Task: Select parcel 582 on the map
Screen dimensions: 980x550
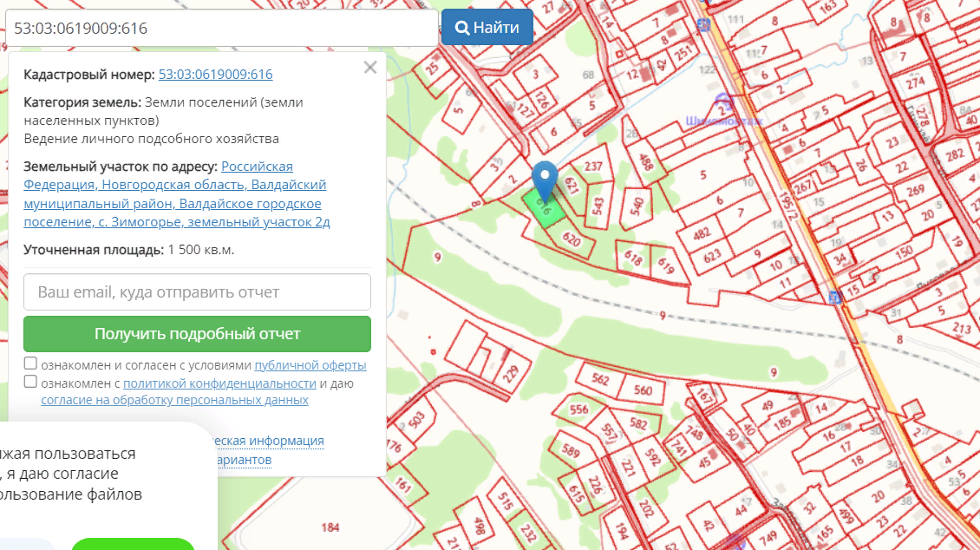Action: pos(638,423)
